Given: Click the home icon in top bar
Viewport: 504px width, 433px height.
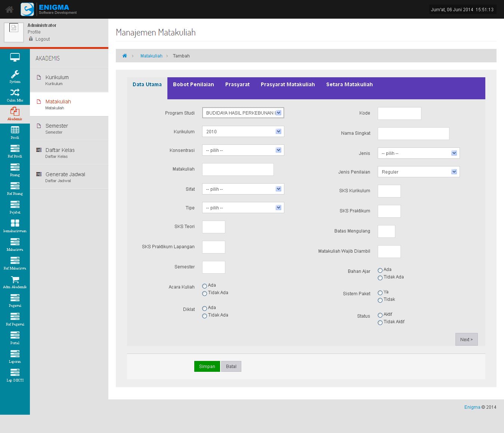Looking at the screenshot, I should (9, 10).
